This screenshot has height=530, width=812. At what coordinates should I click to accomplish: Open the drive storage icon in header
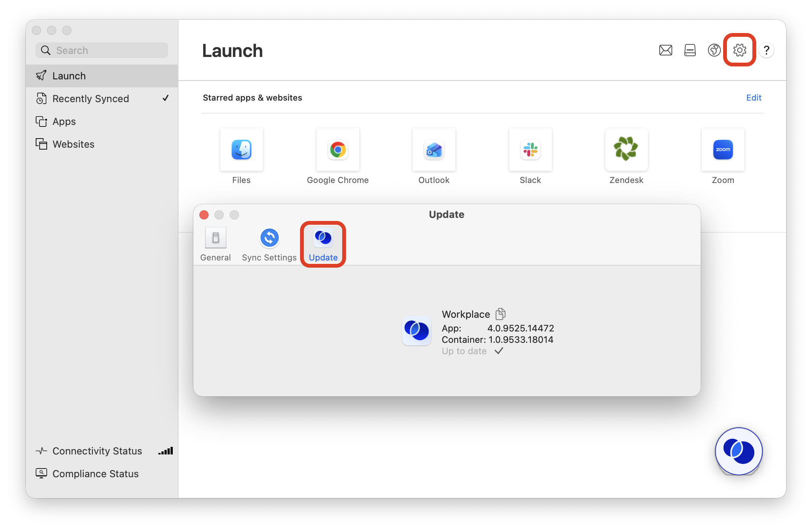coord(690,50)
